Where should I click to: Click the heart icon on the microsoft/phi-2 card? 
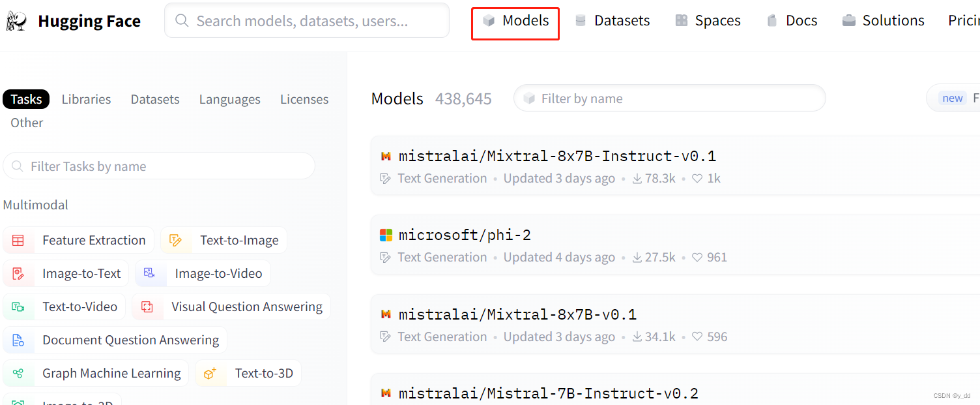point(697,258)
